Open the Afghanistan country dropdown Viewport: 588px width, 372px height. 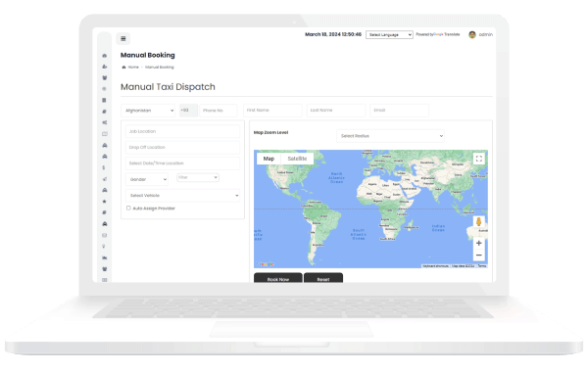[x=148, y=111]
